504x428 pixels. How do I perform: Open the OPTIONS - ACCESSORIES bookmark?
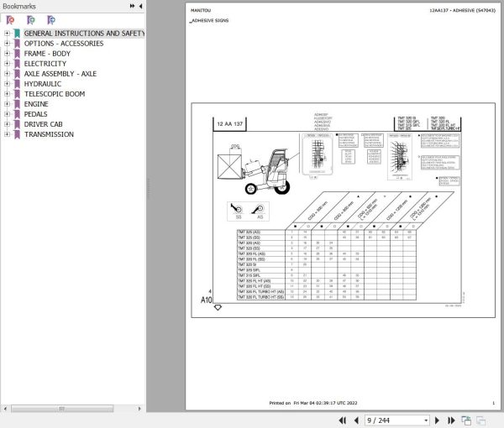click(x=64, y=44)
